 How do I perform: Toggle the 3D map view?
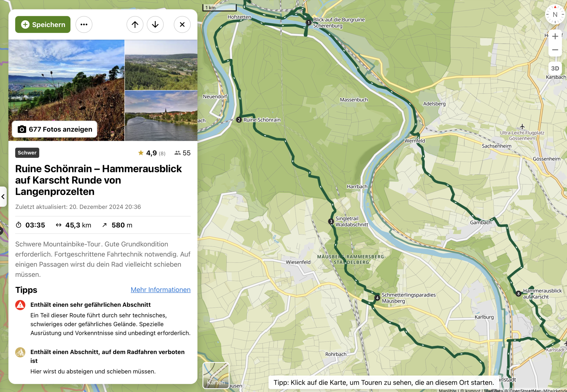[555, 68]
